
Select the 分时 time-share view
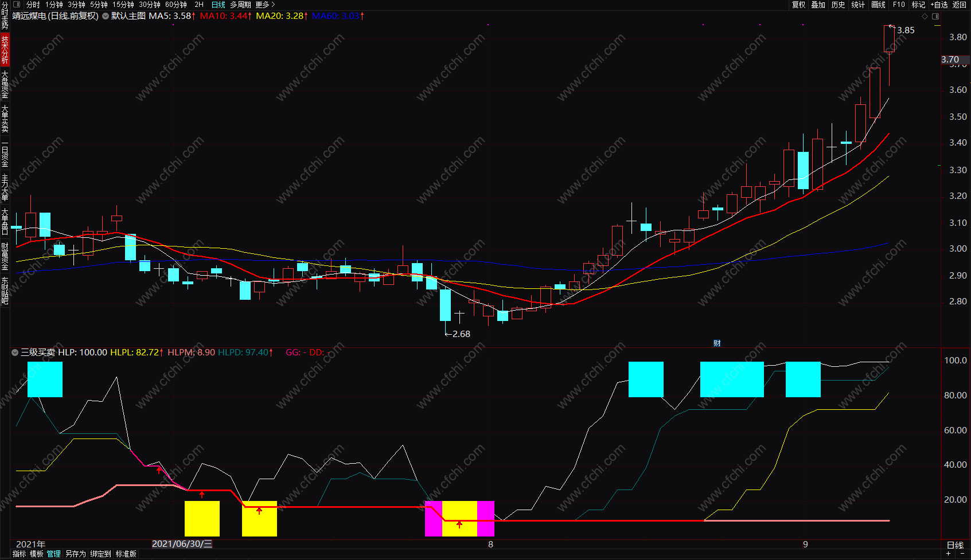point(33,5)
